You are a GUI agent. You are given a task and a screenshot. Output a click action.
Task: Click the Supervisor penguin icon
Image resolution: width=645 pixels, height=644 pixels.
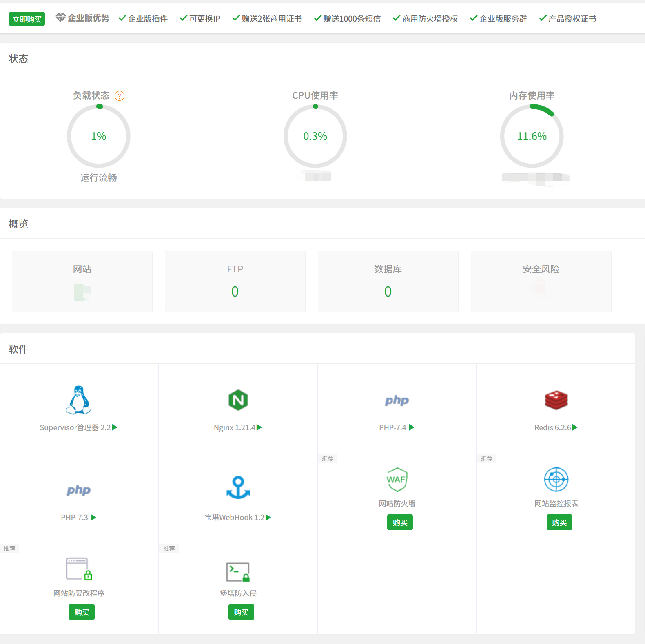(x=79, y=400)
